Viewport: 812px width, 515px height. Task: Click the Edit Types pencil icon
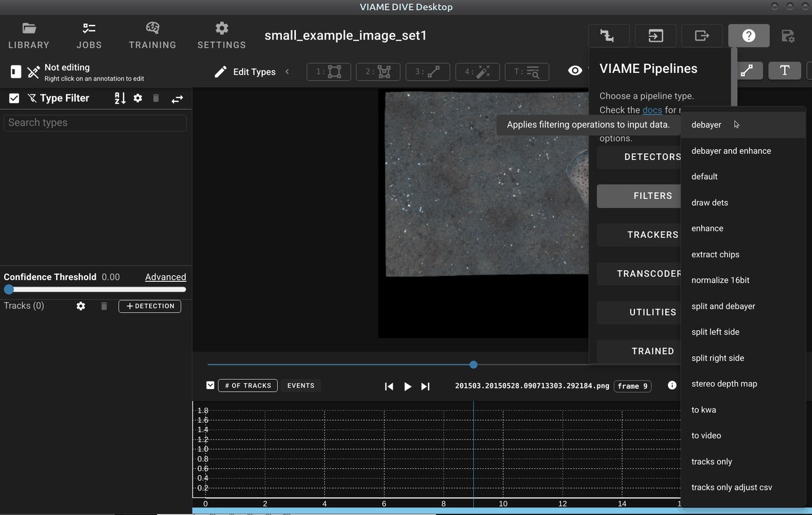pyautogui.click(x=220, y=72)
